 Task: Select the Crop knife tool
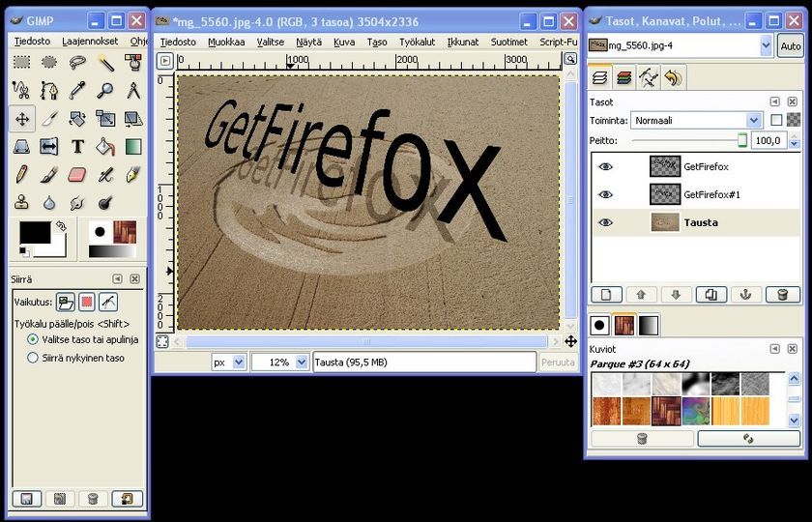coord(49,119)
